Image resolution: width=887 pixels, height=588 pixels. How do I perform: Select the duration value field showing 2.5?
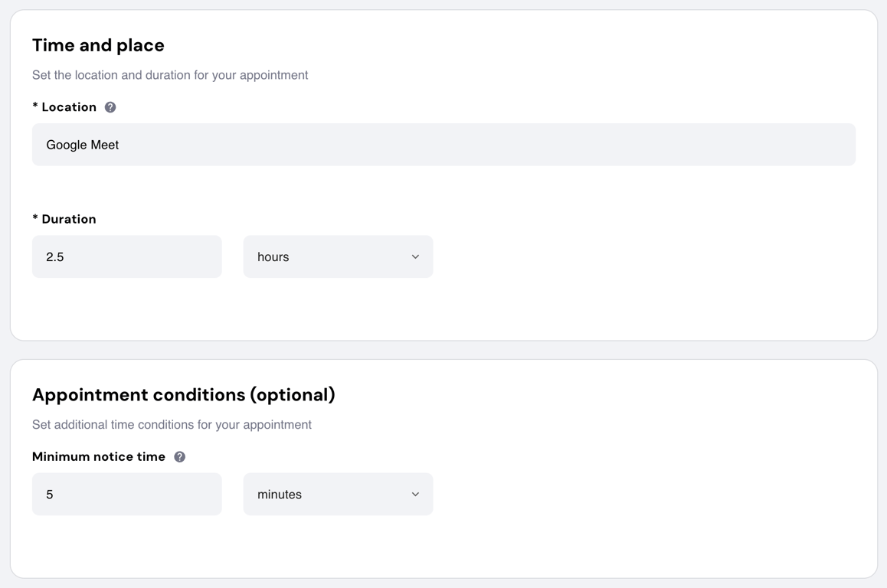[x=126, y=256]
